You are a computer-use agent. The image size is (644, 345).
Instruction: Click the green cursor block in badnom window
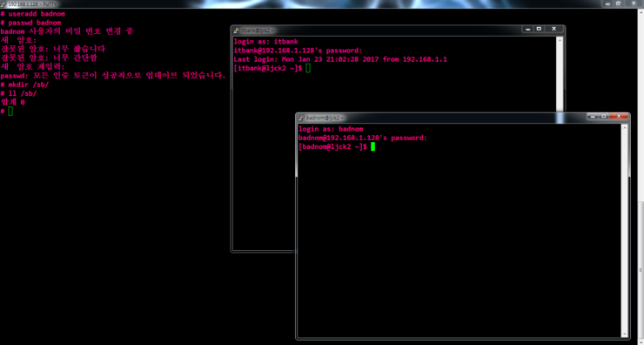[373, 147]
